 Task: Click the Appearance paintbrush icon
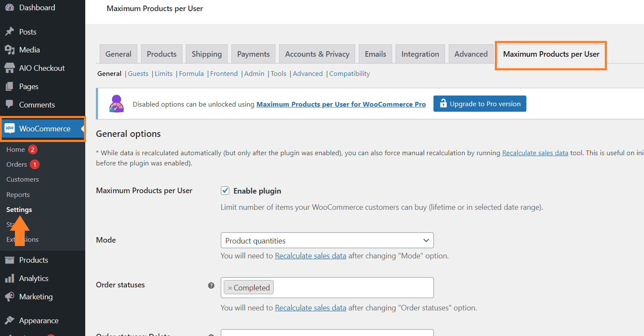[x=9, y=321]
